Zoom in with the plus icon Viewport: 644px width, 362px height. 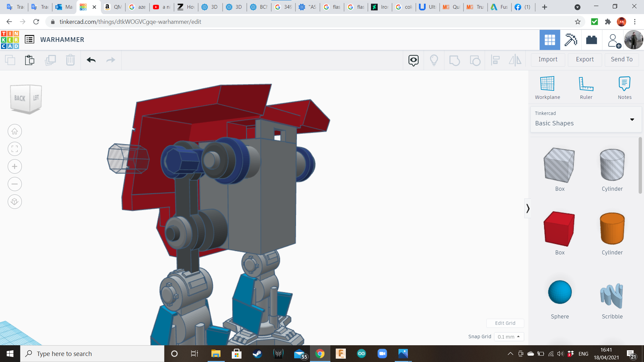tap(15, 167)
